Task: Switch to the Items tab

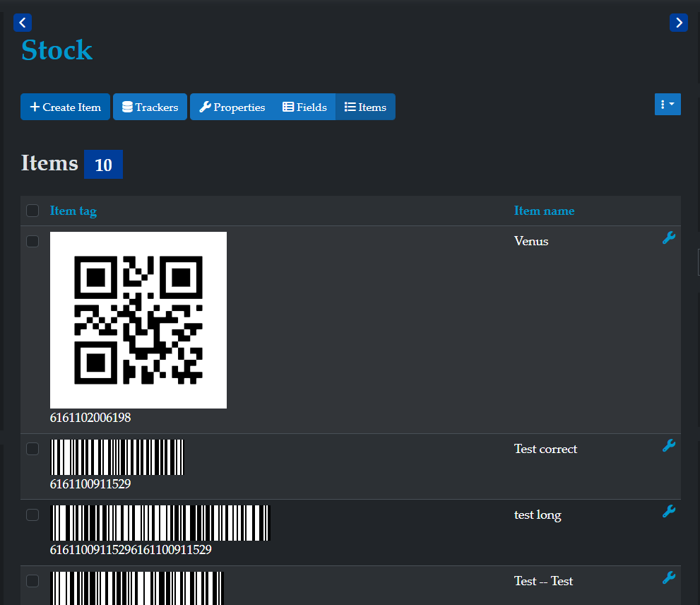Action: point(365,107)
